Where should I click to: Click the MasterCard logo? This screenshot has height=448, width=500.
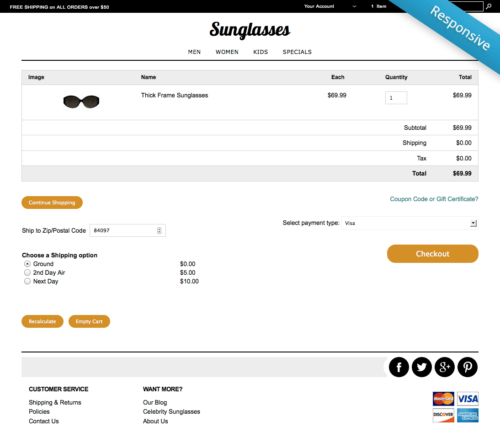[443, 399]
